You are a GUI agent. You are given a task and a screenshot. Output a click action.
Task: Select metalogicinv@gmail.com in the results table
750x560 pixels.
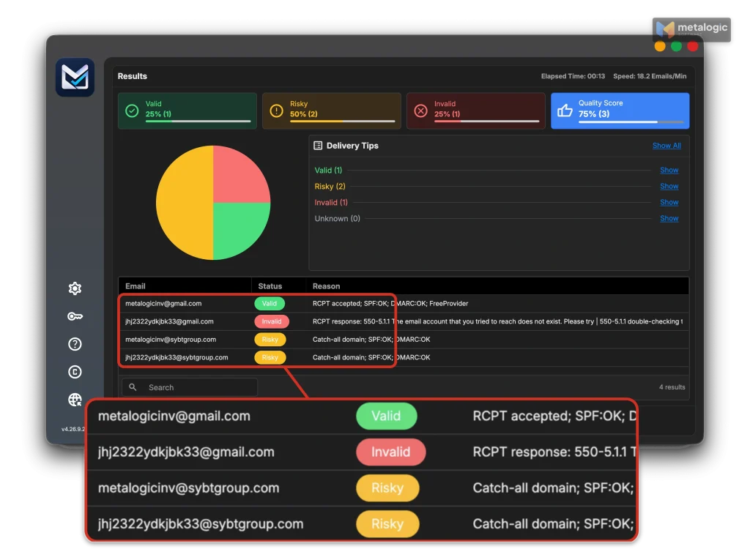pyautogui.click(x=163, y=303)
